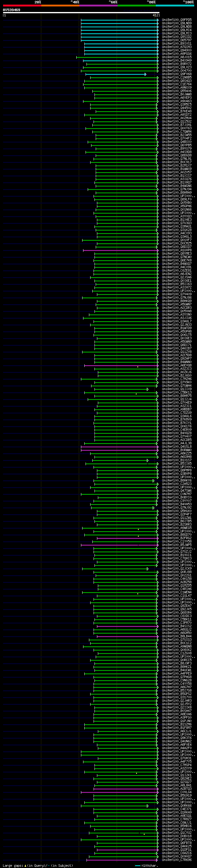Click the UniRef100_A2BTQ3 label
197x868 pixels.
[177, 789]
